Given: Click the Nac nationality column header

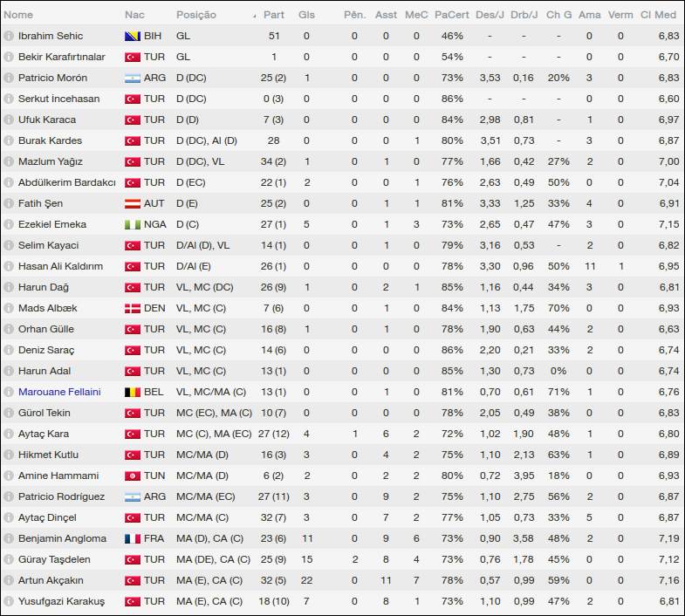Looking at the screenshot, I should (134, 15).
